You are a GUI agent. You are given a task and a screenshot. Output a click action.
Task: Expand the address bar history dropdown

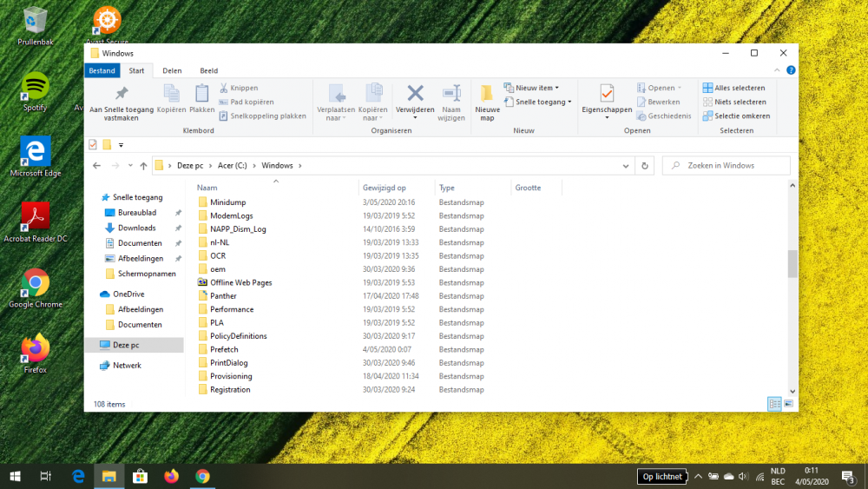[626, 165]
